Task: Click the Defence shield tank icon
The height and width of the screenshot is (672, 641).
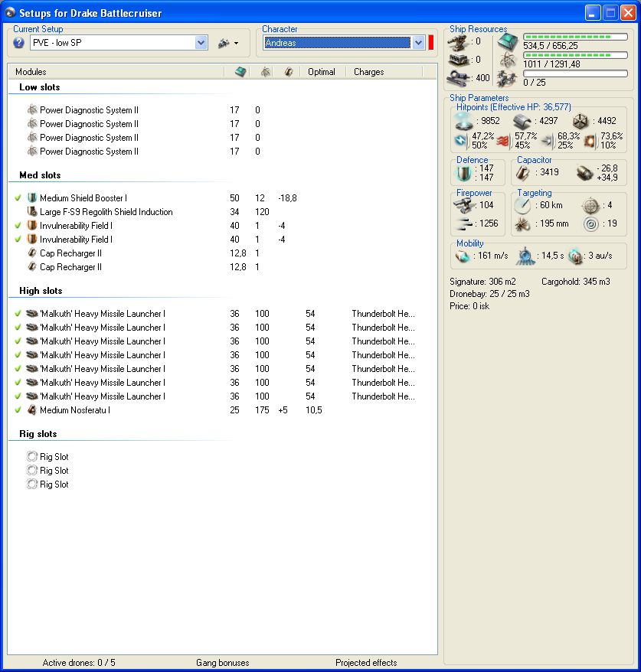Action: [x=463, y=173]
